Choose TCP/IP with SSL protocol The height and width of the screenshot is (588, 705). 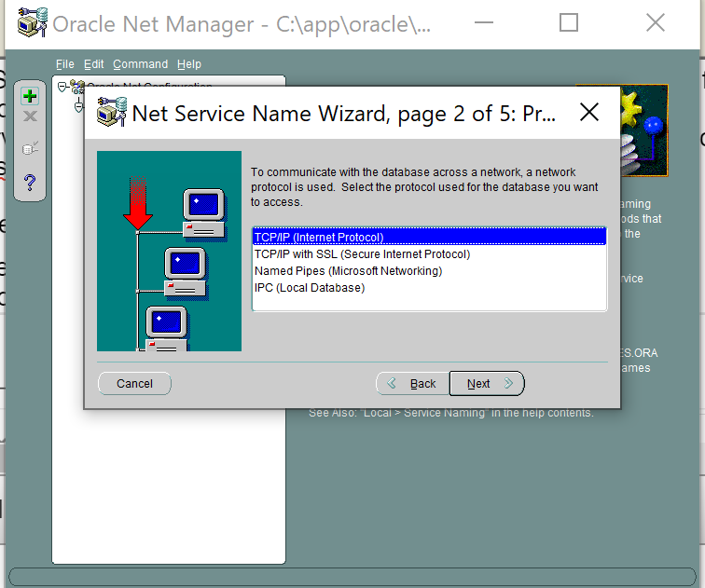tap(362, 254)
